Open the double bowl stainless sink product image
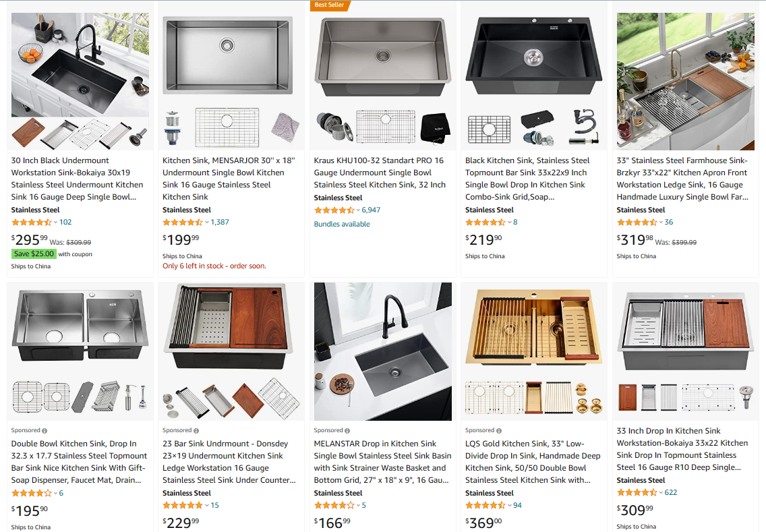The height and width of the screenshot is (532, 766). click(80, 351)
